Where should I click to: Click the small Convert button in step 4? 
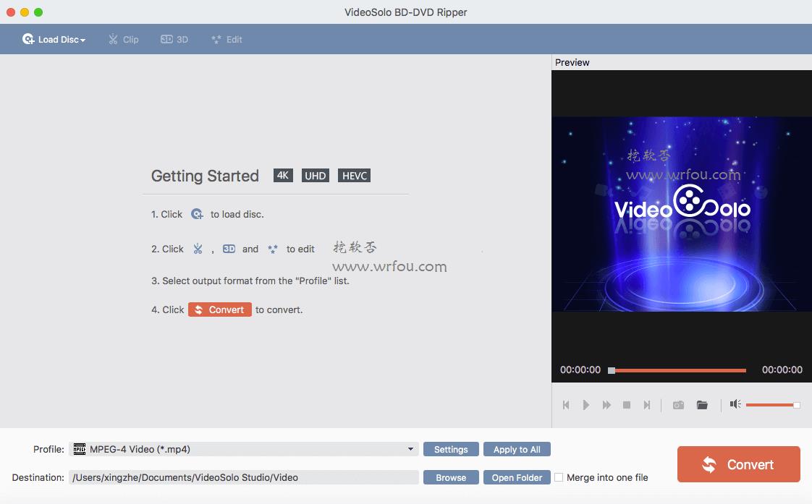tap(219, 309)
